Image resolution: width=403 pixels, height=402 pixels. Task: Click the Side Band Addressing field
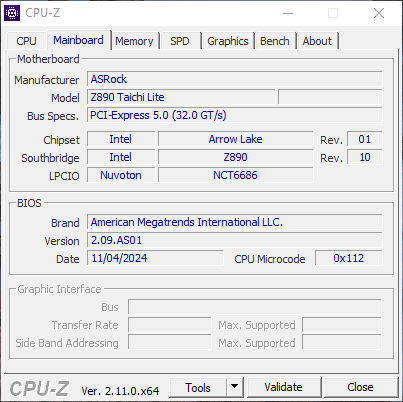[170, 343]
